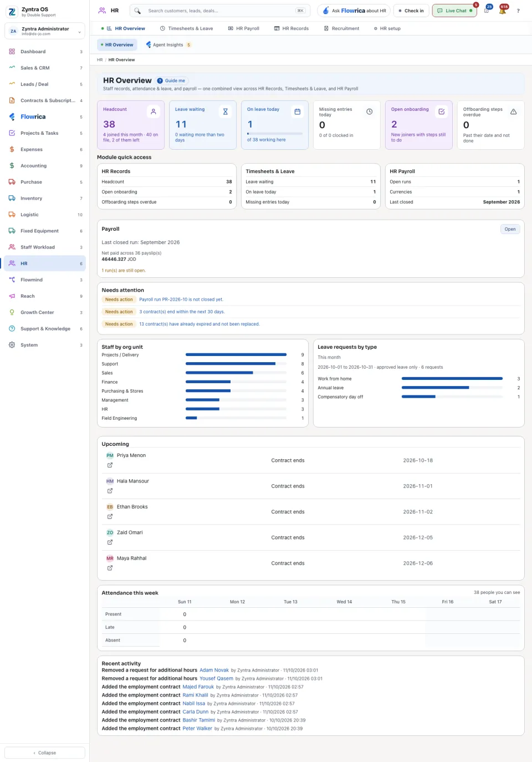Screen dimensions: 532x762
Task: Switch to the HR Payroll tab
Action: tap(244, 28)
